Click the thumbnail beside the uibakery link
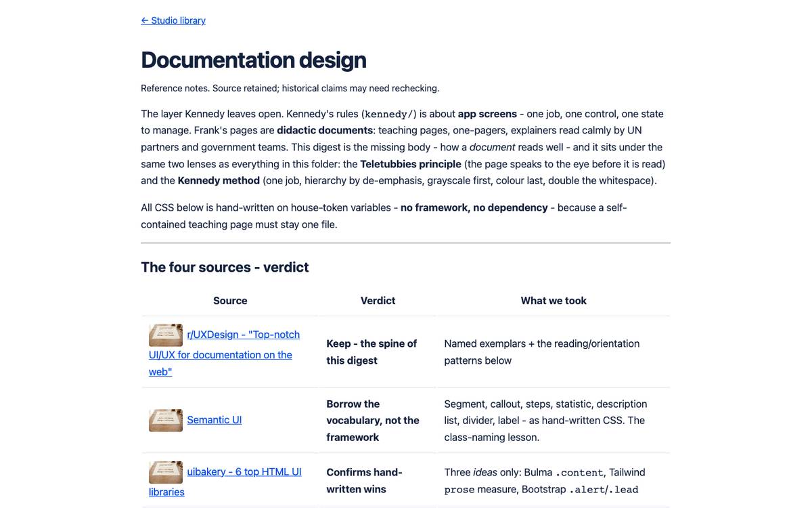The width and height of the screenshot is (812, 508). (166, 472)
